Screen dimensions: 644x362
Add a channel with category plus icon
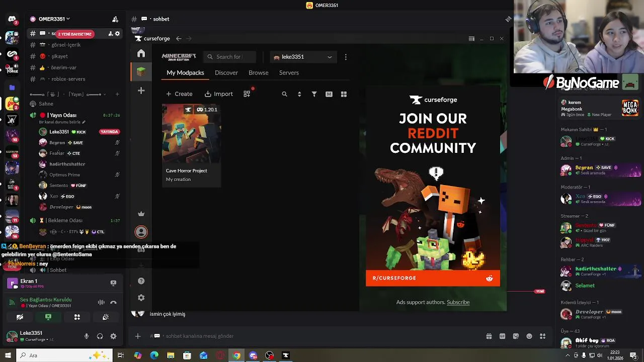(117, 94)
